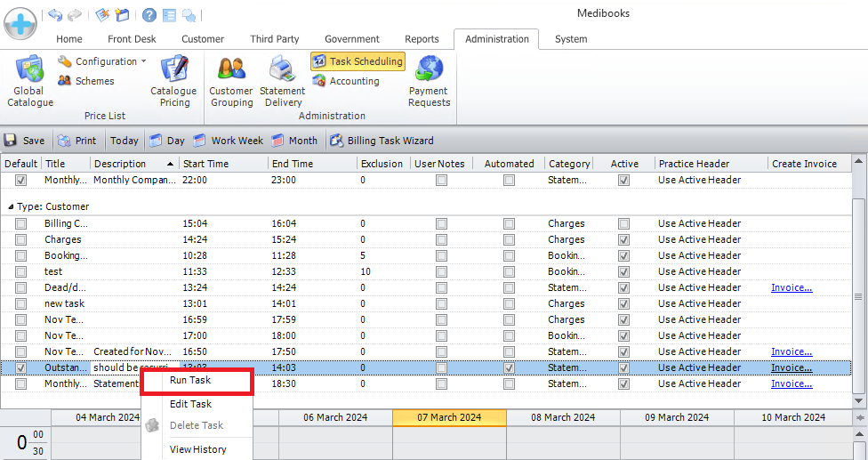The width and height of the screenshot is (868, 460).
Task: Choose View History in context menu
Action: tap(197, 449)
